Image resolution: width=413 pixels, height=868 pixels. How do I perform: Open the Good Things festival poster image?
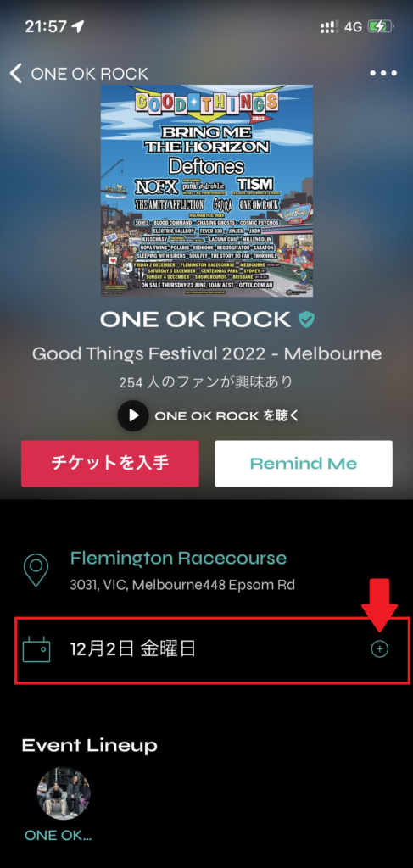coord(207,191)
